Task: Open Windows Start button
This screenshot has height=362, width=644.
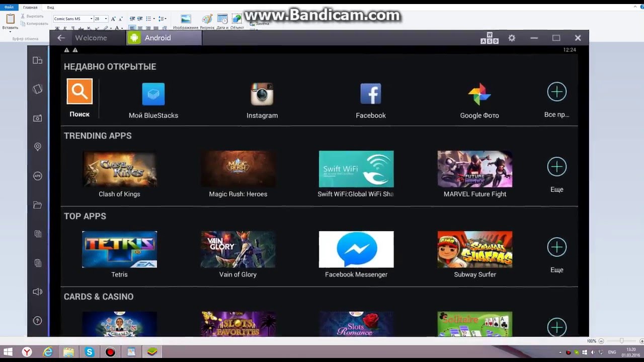Action: coord(9,352)
